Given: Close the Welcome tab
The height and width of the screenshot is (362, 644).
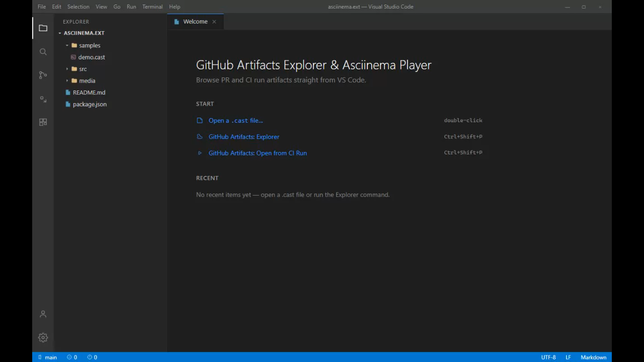Looking at the screenshot, I should coord(214,22).
